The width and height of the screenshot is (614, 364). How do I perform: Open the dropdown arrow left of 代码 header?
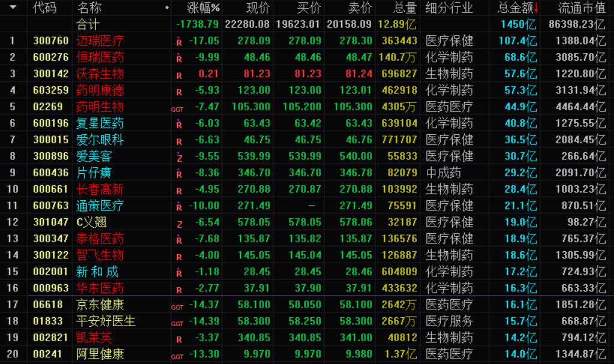[x=13, y=7]
